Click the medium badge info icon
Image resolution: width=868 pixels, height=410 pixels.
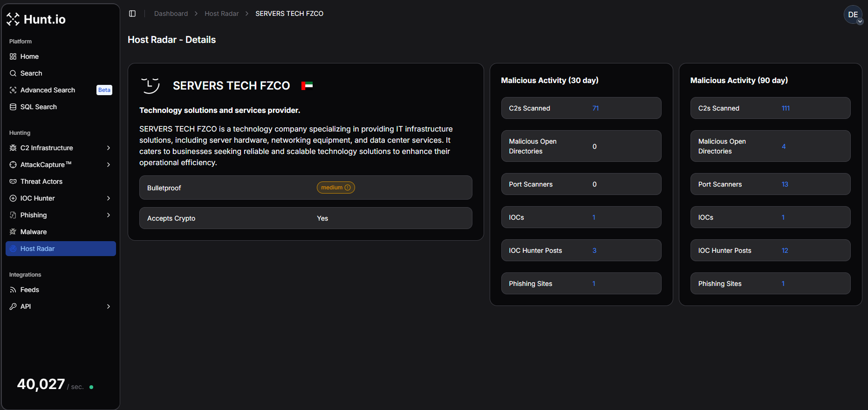pos(348,188)
